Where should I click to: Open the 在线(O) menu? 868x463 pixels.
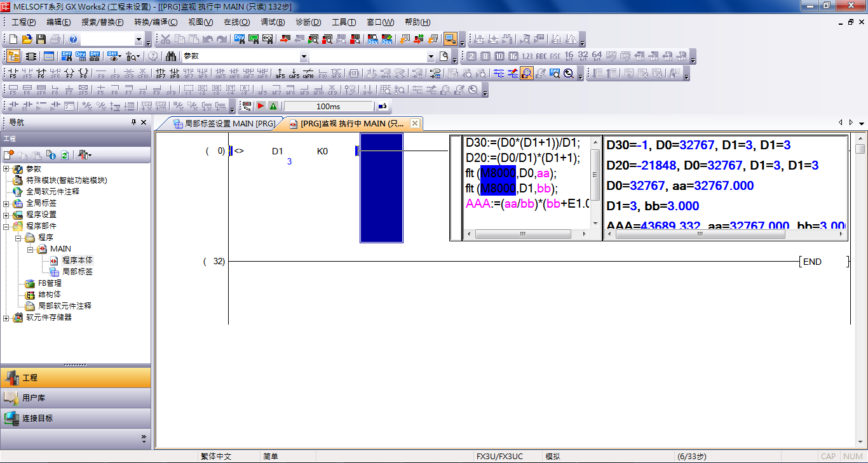pyautogui.click(x=236, y=22)
